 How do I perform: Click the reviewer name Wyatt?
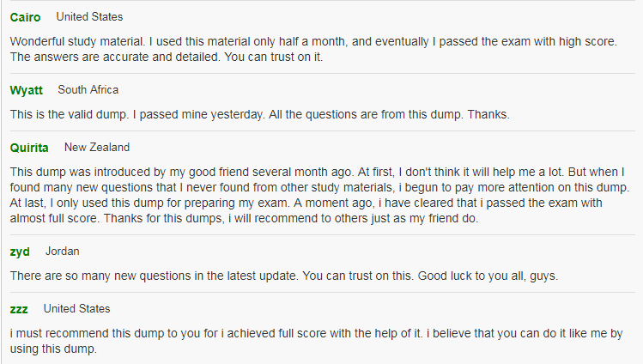tap(27, 90)
